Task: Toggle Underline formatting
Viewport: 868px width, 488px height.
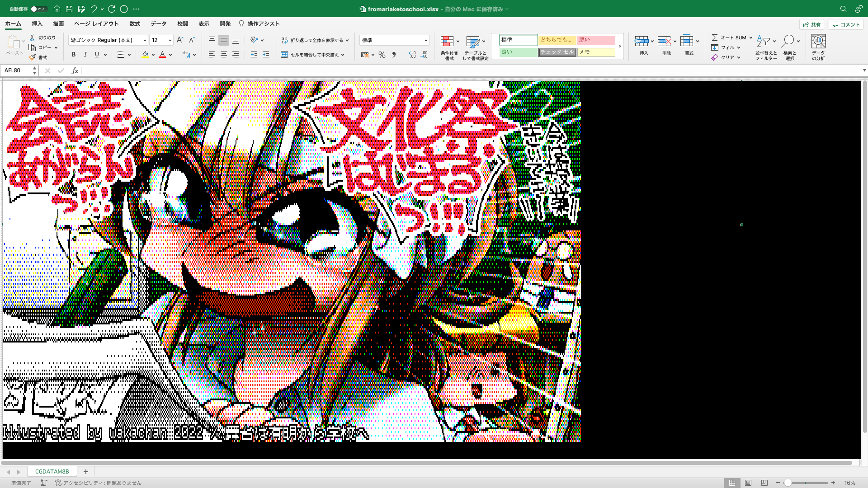Action: point(97,55)
